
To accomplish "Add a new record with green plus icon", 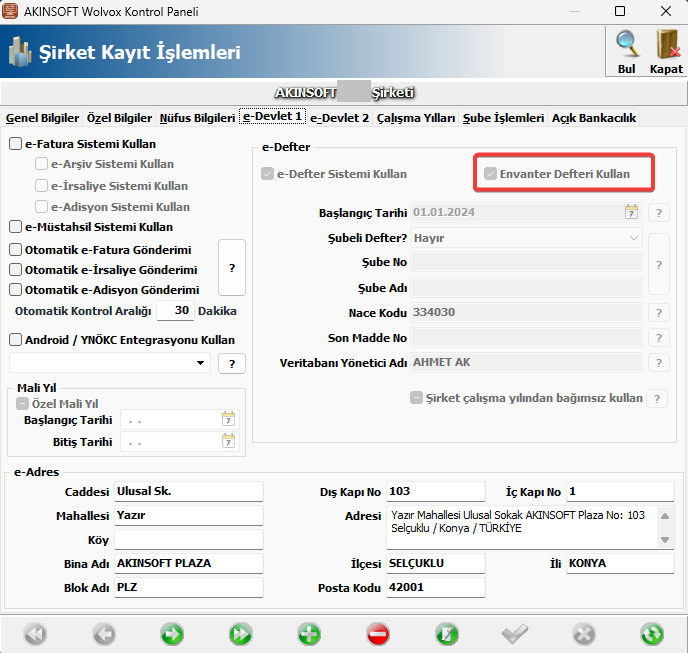I will click(x=309, y=634).
